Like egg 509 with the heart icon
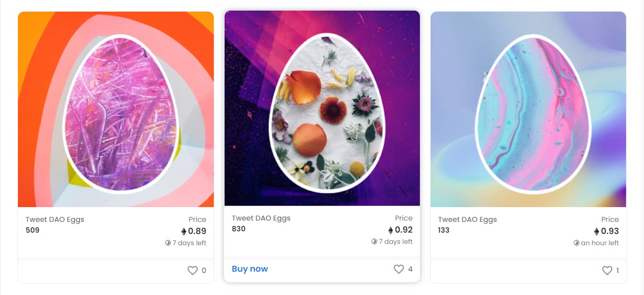Viewport: 644px width, 295px height. tap(192, 270)
